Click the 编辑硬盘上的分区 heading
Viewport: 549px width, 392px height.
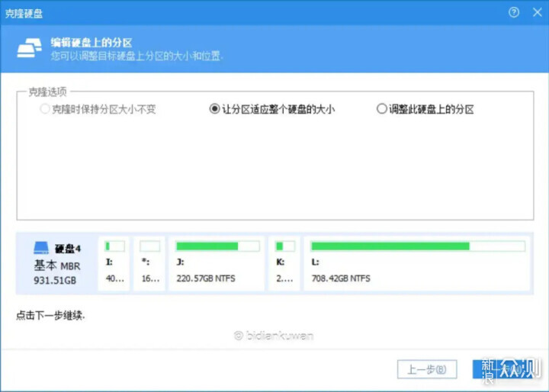pos(91,43)
